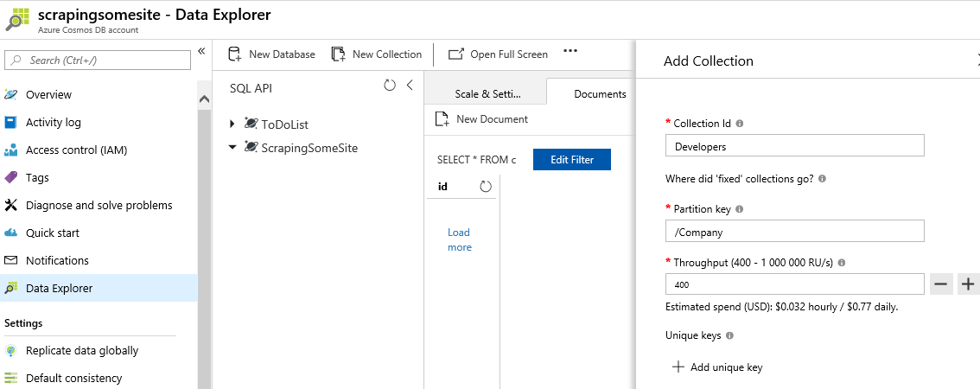Increase throughput with the plus button
Screen dimensions: 980x389
[x=968, y=284]
